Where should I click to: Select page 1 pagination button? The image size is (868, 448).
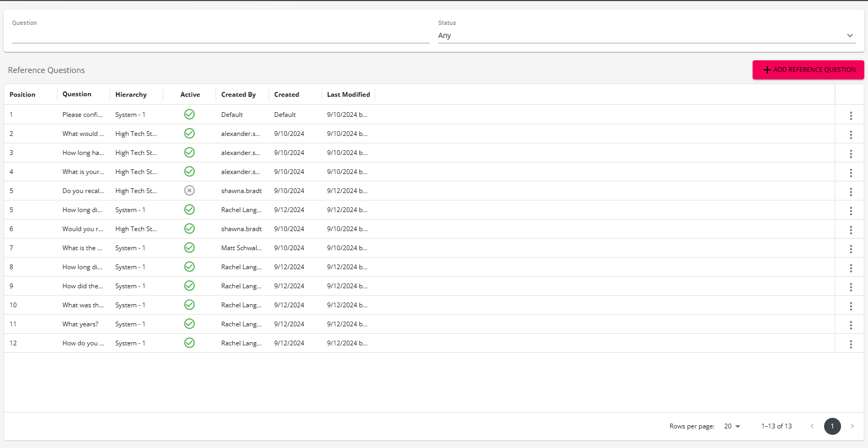click(832, 426)
